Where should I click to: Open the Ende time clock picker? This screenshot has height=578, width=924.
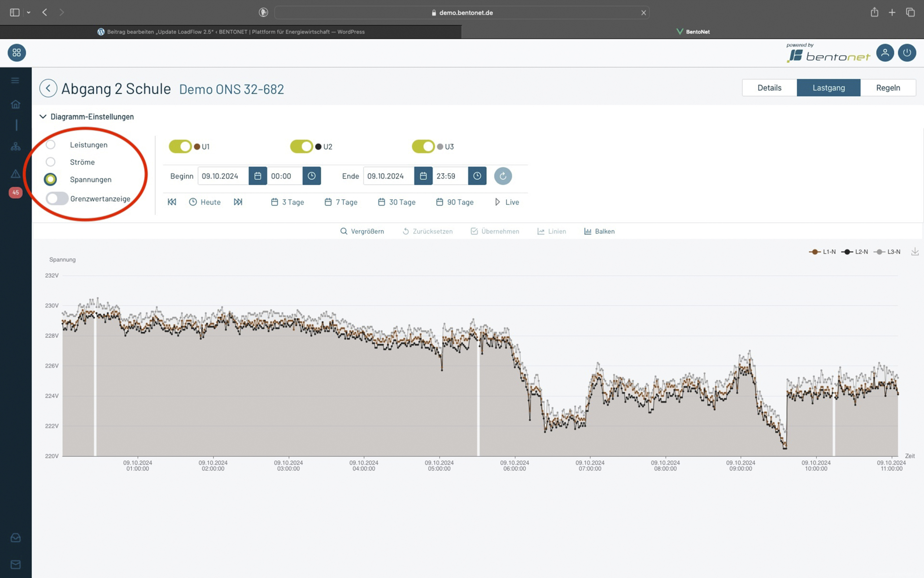coord(477,176)
